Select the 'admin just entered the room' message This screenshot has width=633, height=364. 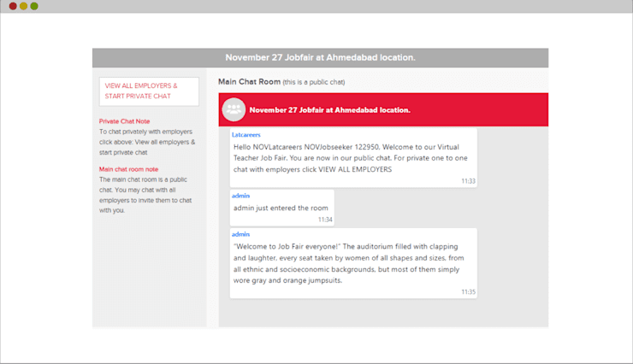point(281,208)
